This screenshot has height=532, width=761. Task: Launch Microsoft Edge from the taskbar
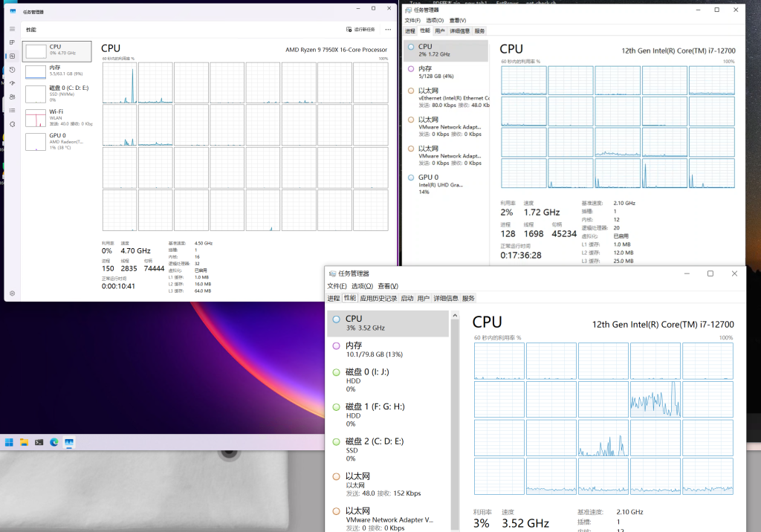click(x=54, y=442)
